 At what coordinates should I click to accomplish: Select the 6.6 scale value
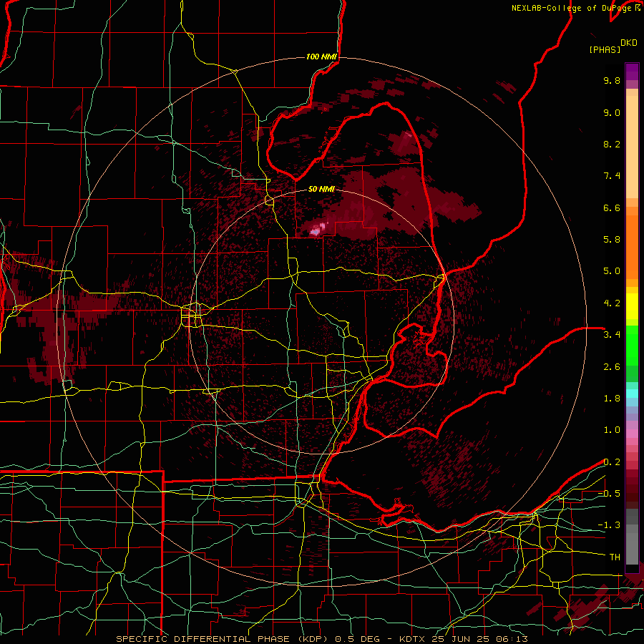612,208
